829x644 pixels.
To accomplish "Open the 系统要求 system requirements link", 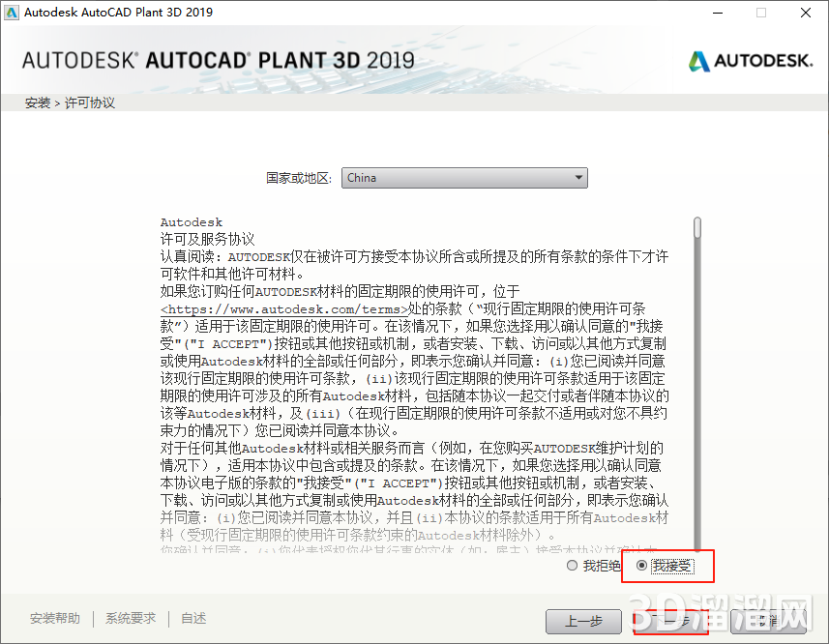I will [130, 617].
